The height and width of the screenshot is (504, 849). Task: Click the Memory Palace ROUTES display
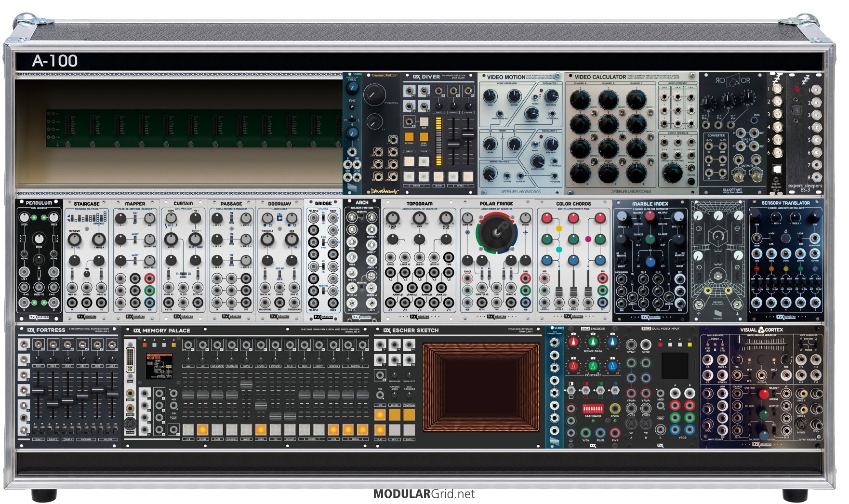click(159, 366)
